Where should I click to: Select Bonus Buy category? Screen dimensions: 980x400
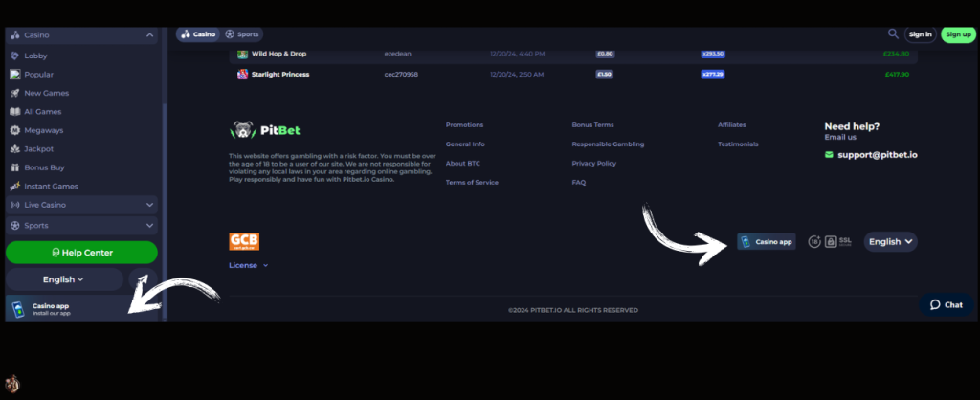(x=44, y=167)
